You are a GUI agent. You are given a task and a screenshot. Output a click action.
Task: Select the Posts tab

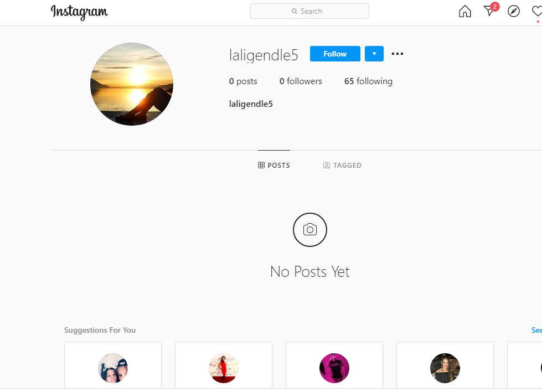tap(274, 166)
